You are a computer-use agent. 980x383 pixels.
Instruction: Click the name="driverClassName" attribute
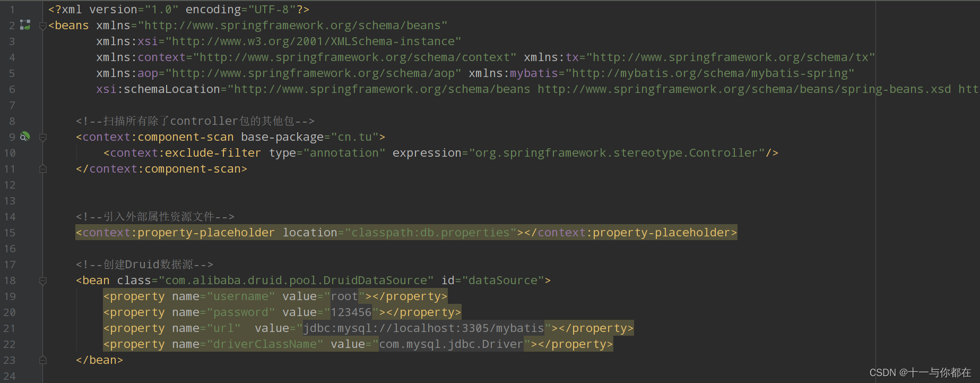tap(248, 344)
